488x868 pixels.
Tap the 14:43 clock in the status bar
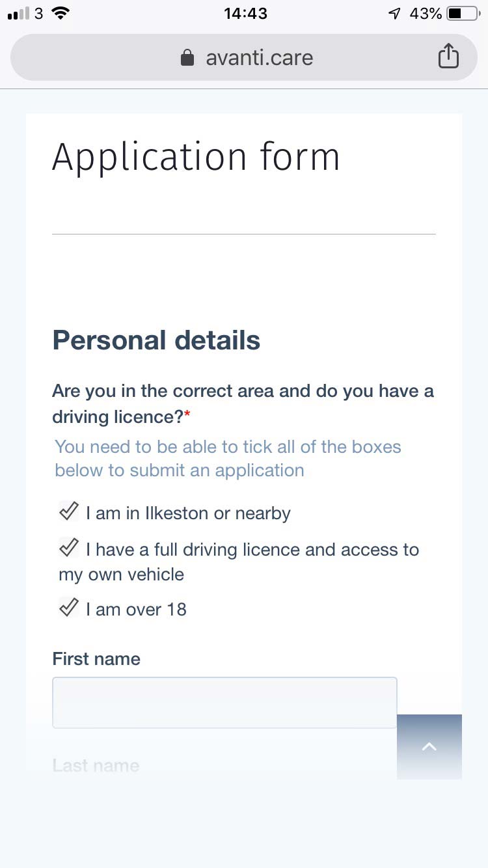[245, 13]
